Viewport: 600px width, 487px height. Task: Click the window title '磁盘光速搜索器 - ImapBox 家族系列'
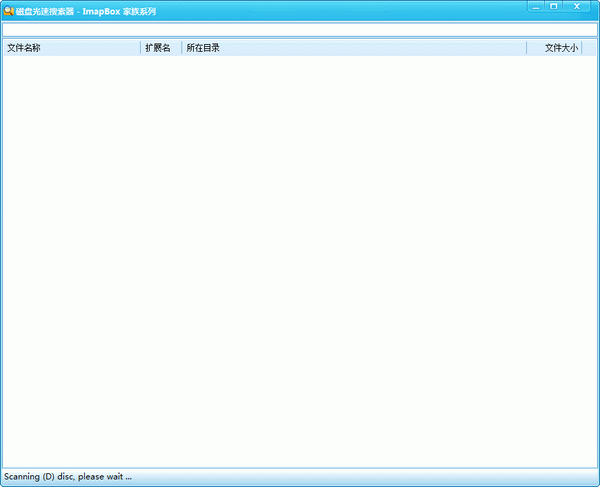[86, 11]
